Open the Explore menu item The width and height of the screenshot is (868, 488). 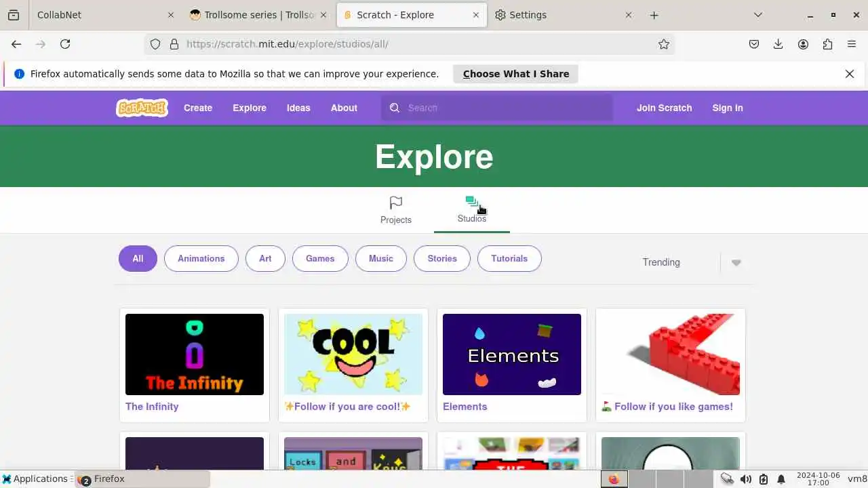(250, 108)
